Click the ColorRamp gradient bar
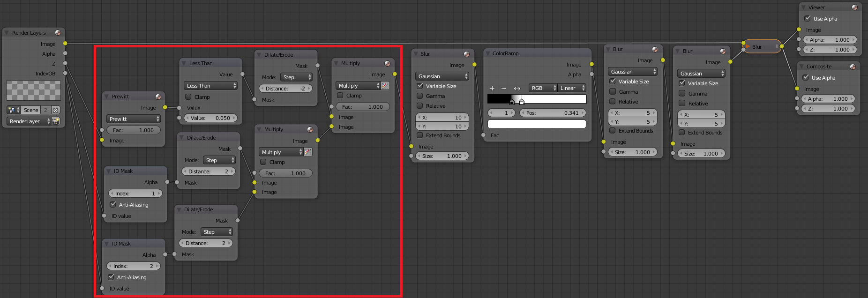This screenshot has height=298, width=868. (537, 99)
